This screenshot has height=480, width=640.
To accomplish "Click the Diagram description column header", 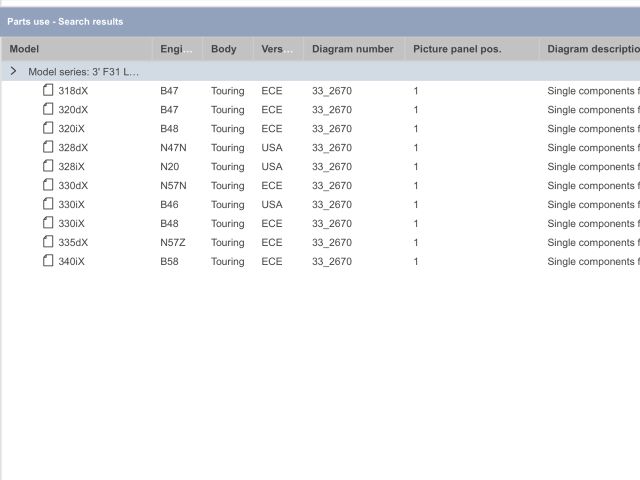I will [592, 49].
